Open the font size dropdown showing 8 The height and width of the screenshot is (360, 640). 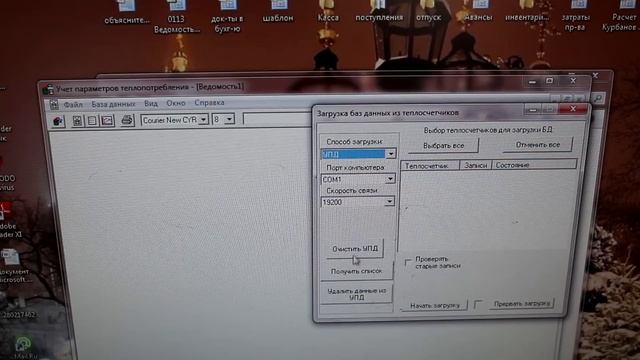tap(229, 119)
